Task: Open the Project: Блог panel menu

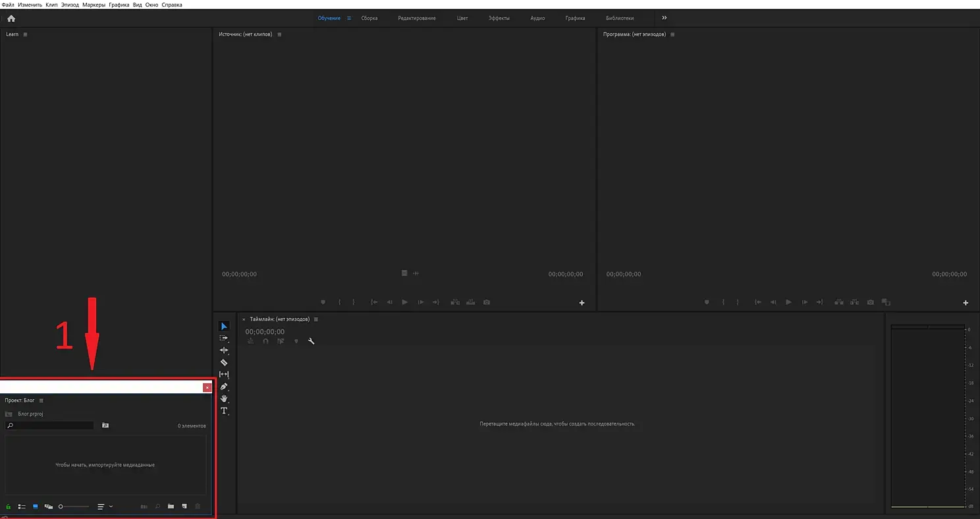Action: (41, 400)
